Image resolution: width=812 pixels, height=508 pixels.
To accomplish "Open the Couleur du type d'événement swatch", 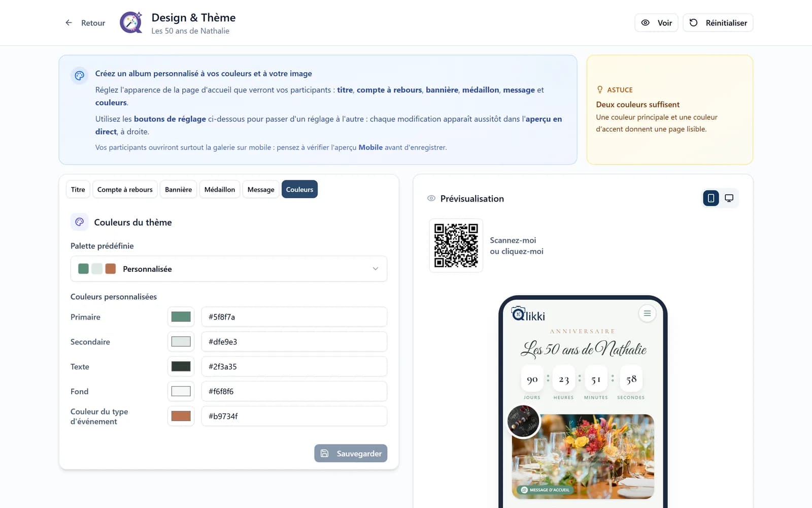I will (181, 416).
